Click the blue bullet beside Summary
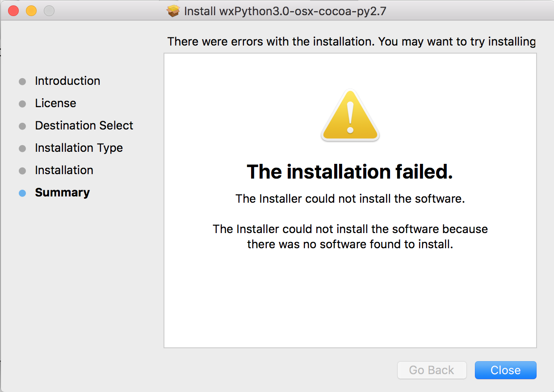 pos(22,193)
